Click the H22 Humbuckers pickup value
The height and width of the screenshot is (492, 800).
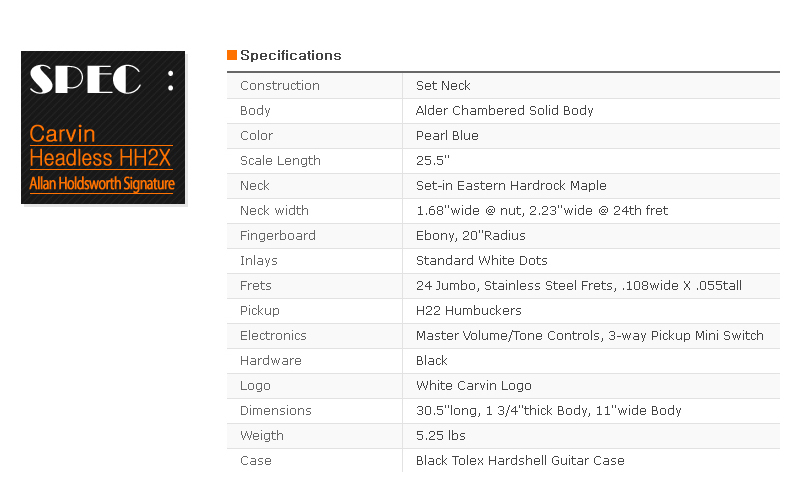point(468,311)
